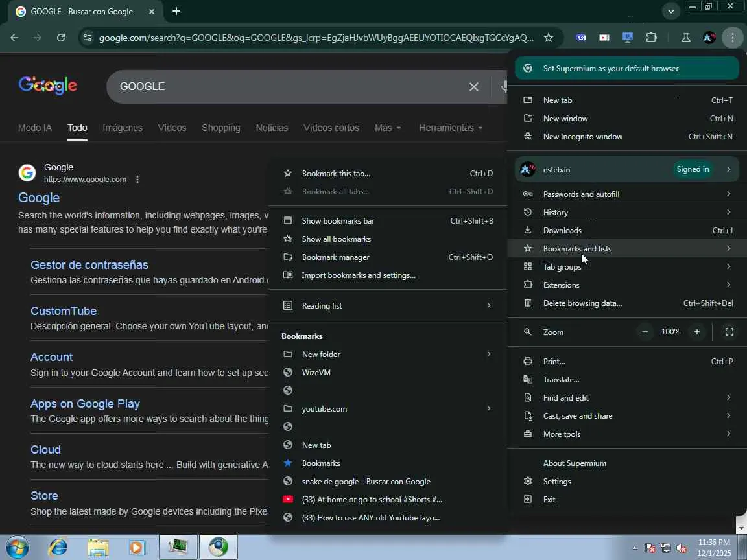Select New window in the menu
This screenshot has width=747, height=560.
(x=628, y=119)
